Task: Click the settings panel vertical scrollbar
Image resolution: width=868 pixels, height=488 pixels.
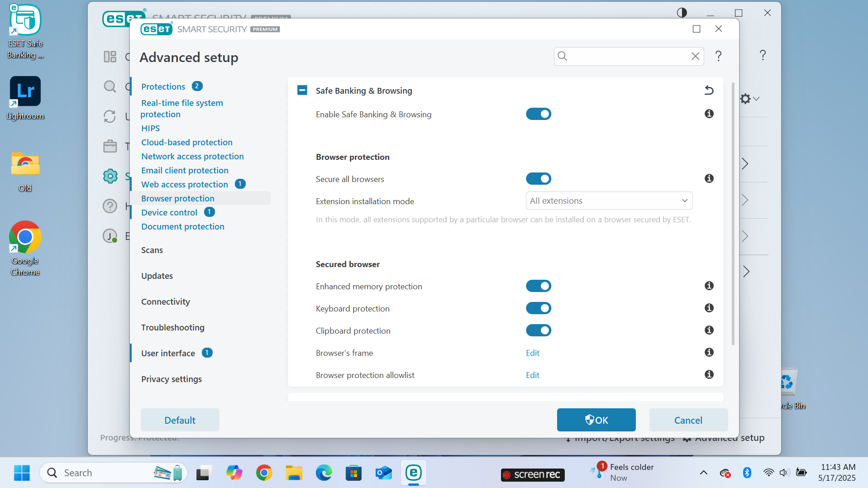Action: pyautogui.click(x=733, y=213)
